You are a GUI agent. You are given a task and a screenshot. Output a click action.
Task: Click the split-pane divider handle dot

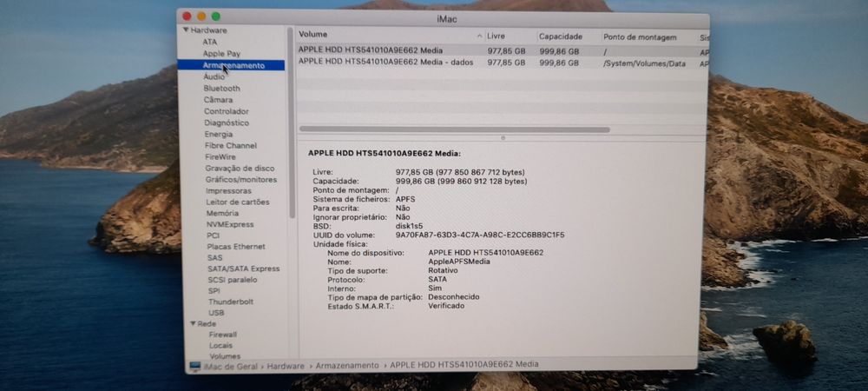[x=503, y=137]
